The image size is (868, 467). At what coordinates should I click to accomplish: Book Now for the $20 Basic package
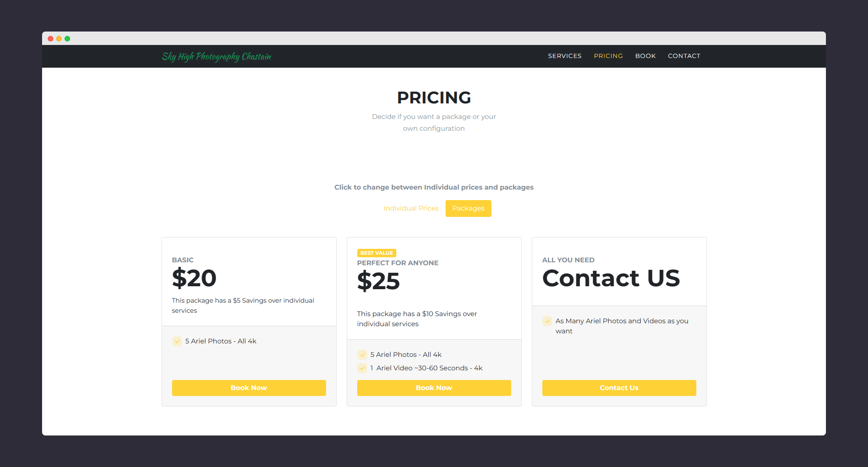point(249,388)
